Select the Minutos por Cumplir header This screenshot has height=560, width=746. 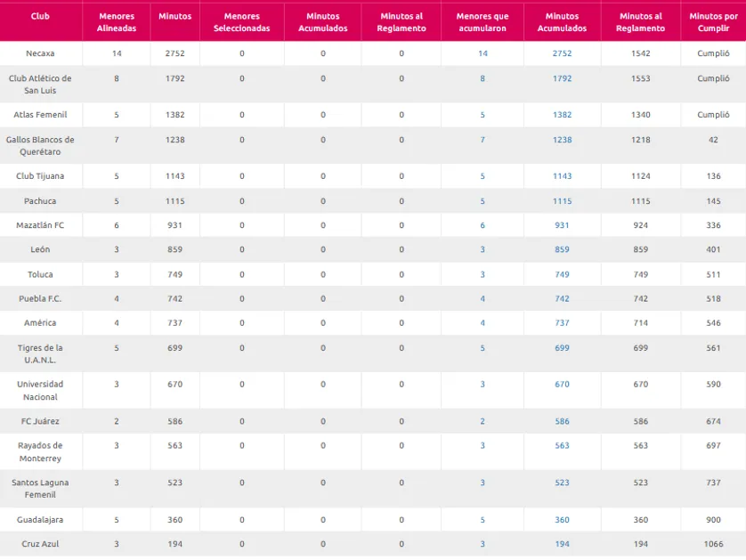(713, 22)
